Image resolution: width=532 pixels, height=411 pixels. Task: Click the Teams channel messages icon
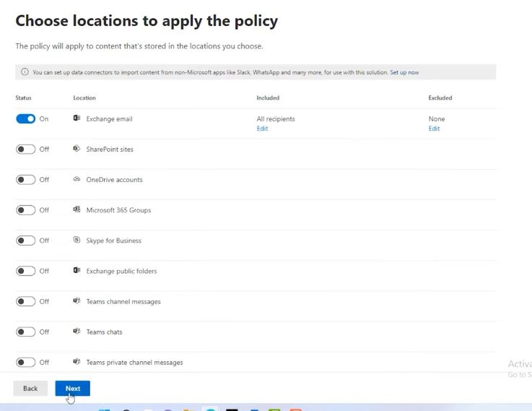coord(77,300)
